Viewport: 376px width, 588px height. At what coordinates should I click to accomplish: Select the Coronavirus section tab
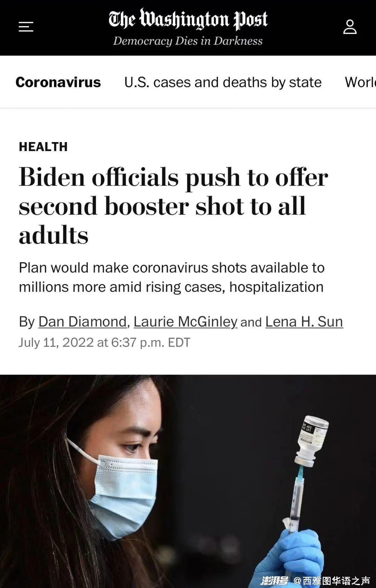click(x=58, y=82)
